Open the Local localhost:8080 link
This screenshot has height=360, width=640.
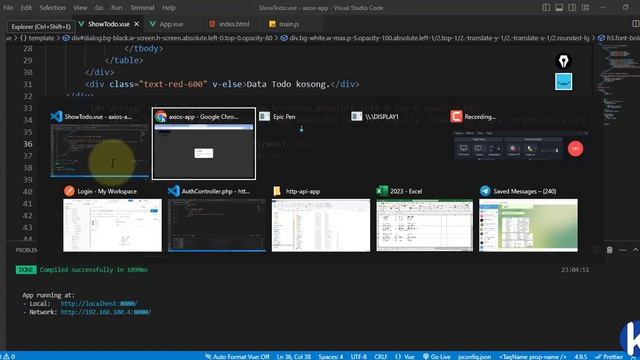tap(99, 304)
